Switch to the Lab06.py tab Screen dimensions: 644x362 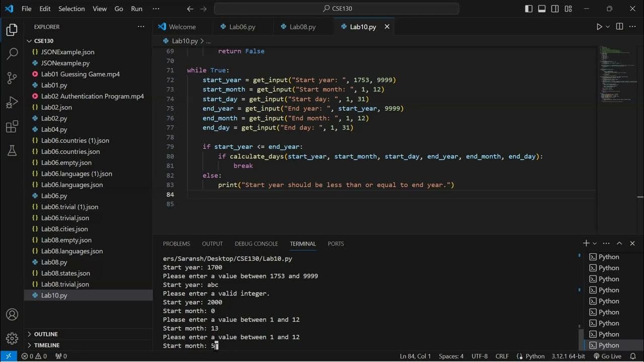[x=242, y=27]
